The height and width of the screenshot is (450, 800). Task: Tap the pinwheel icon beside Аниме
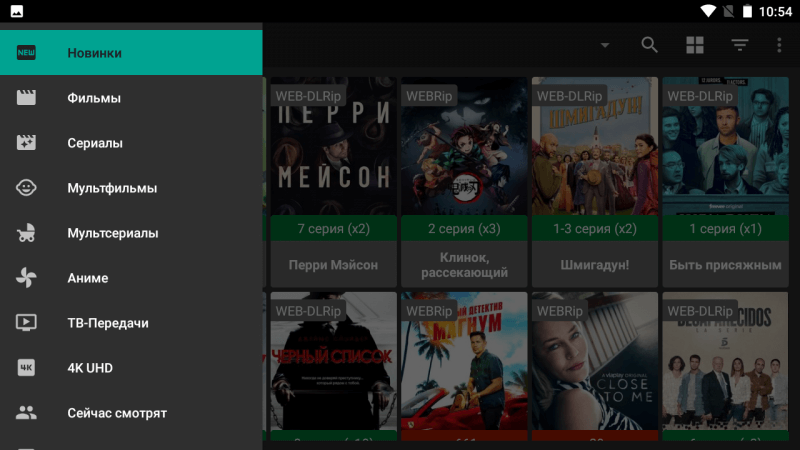(x=26, y=278)
